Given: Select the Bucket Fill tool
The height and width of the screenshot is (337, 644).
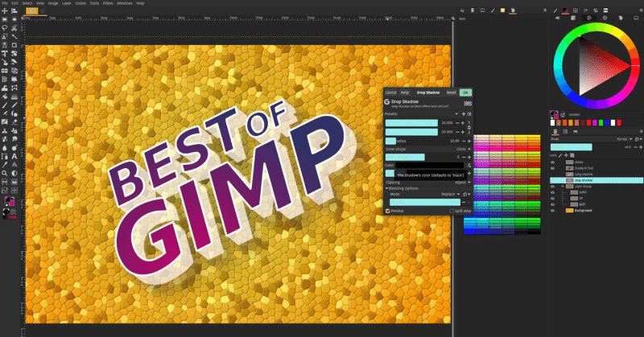Looking at the screenshot, I should click(x=5, y=96).
